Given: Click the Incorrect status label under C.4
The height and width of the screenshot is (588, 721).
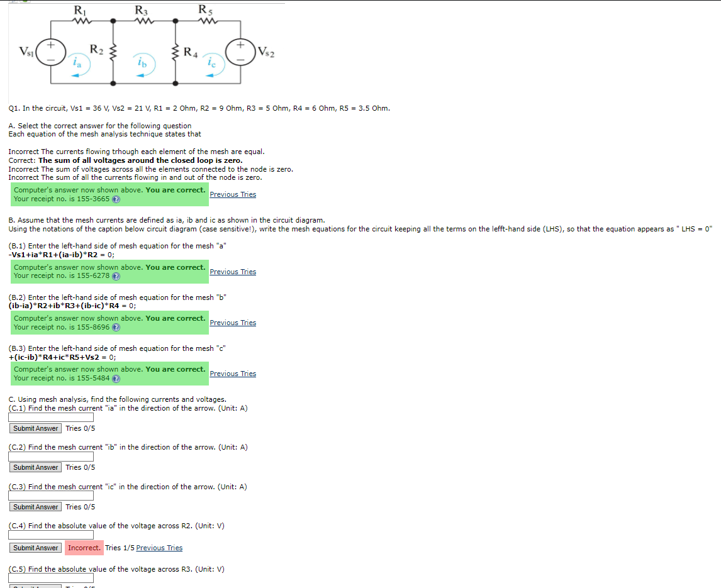Looking at the screenshot, I should tap(84, 548).
